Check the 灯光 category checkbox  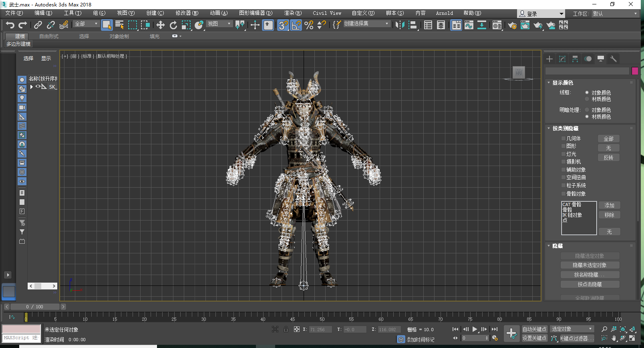point(563,154)
